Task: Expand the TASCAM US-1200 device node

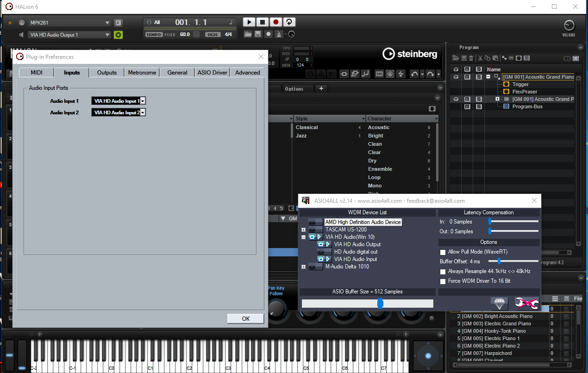Action: [304, 230]
